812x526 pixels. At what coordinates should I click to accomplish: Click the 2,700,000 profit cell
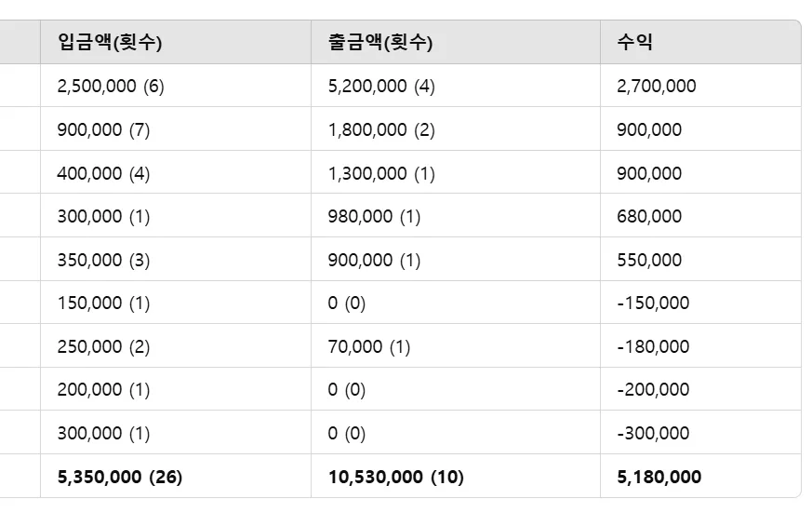coord(700,86)
